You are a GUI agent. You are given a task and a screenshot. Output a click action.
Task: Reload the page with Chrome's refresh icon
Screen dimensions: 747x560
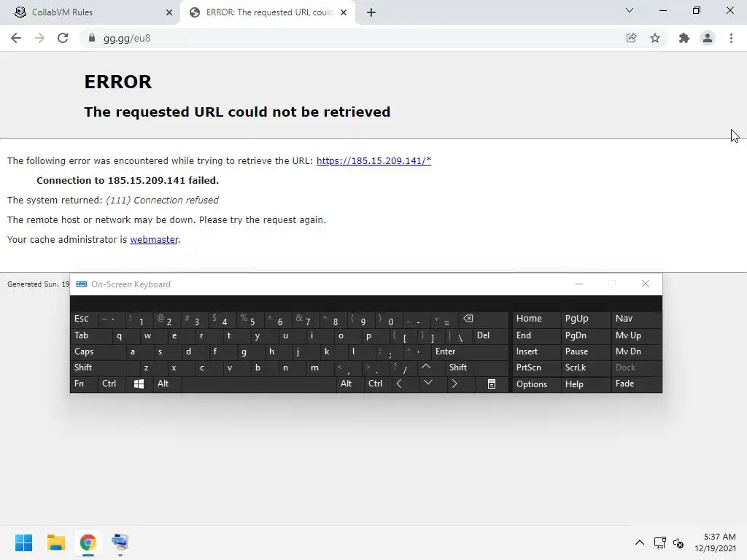tap(63, 38)
